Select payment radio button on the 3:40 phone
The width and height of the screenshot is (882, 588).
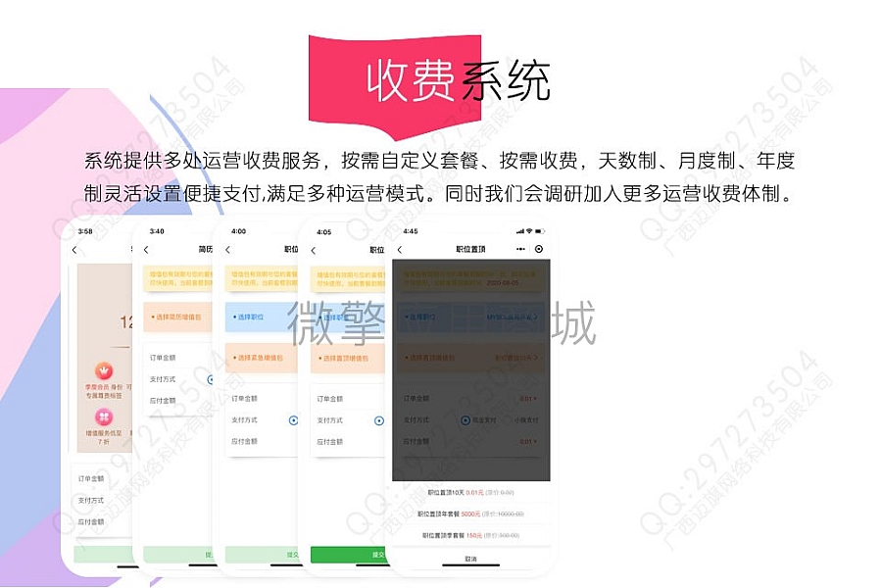tap(211, 379)
